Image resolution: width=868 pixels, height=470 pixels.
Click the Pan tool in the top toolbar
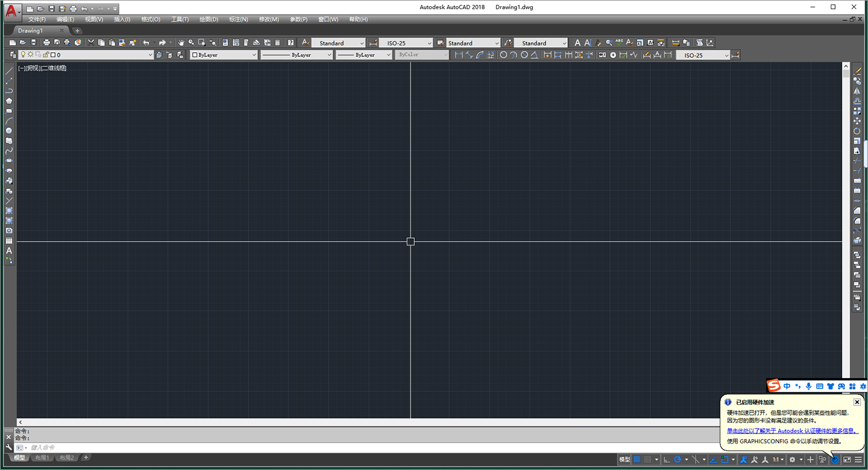tap(182, 42)
